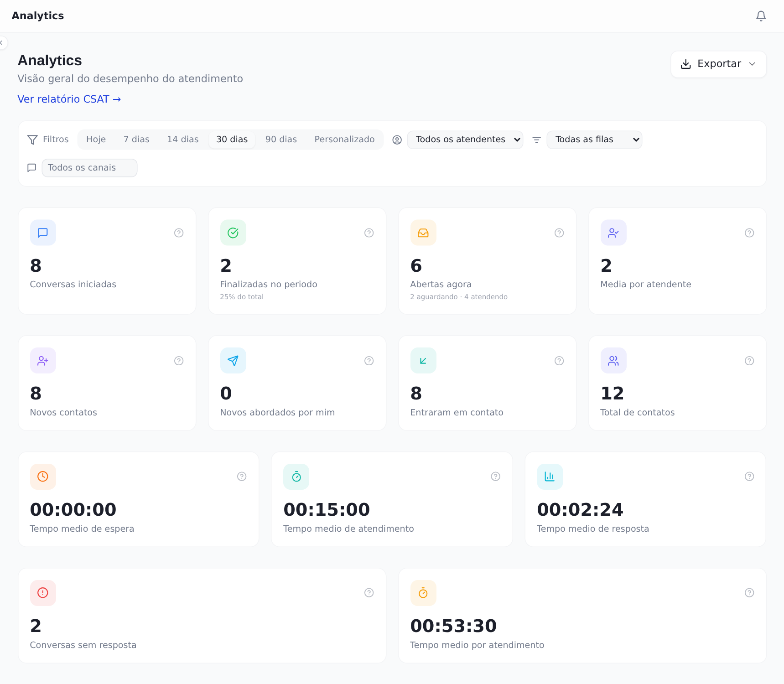Image resolution: width=784 pixels, height=684 pixels.
Task: Show help for Tempo medio de espera
Action: tap(242, 477)
